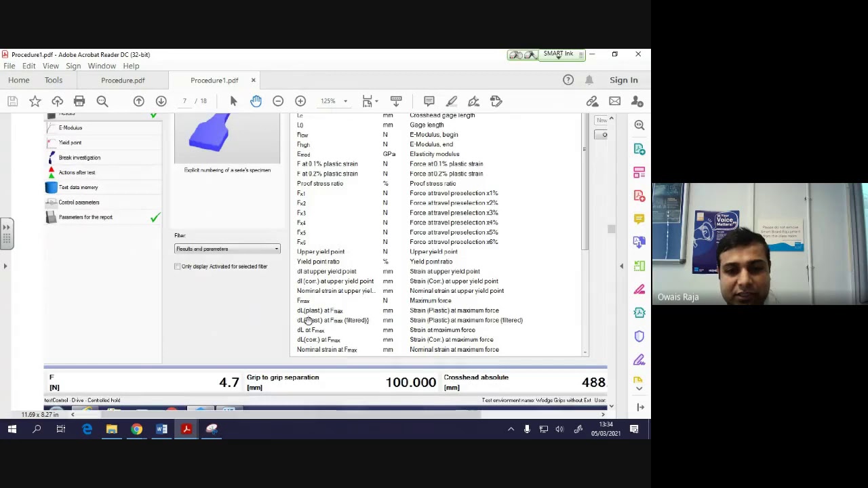Open the Sign menu
This screenshot has width=868, height=488.
click(73, 66)
